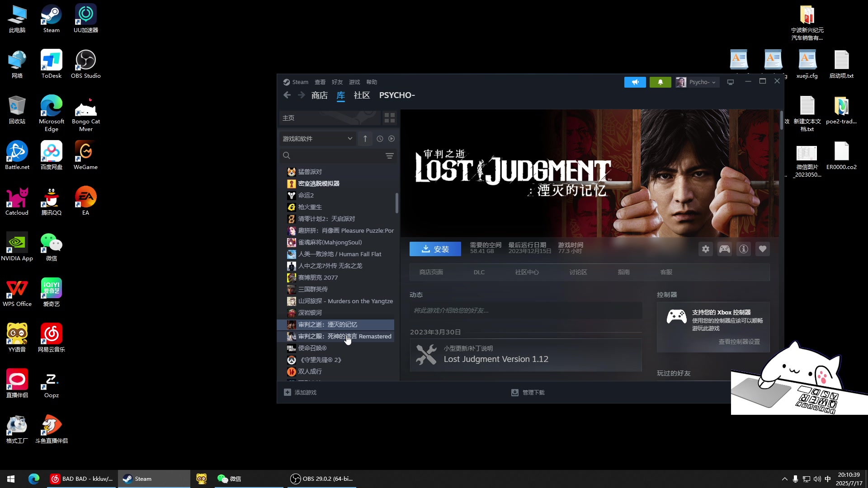Expand the 游戏和软件 category dropdown
The height and width of the screenshot is (488, 868).
(x=317, y=139)
